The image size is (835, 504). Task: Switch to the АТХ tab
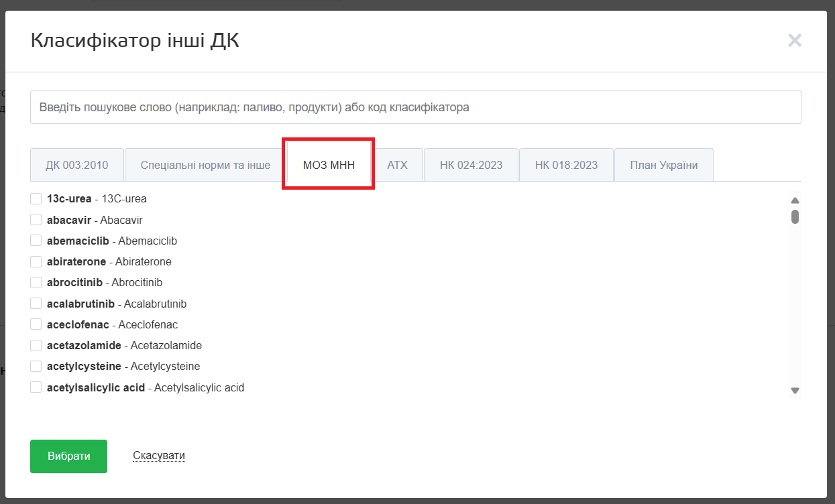tap(397, 165)
